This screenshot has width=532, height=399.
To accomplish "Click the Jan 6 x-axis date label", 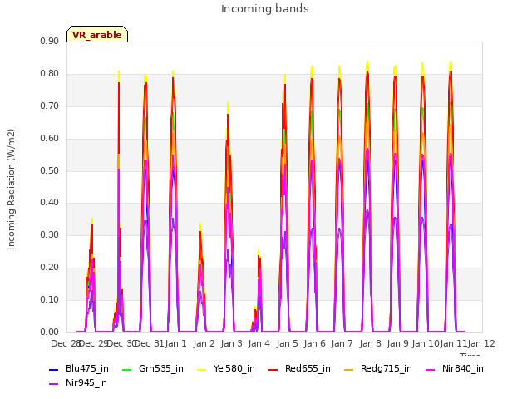I will click(x=314, y=343).
